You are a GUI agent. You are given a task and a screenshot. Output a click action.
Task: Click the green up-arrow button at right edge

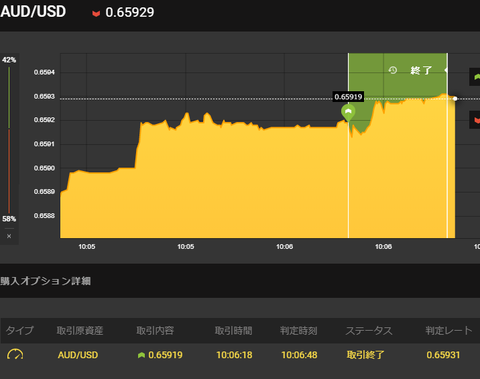pos(475,77)
